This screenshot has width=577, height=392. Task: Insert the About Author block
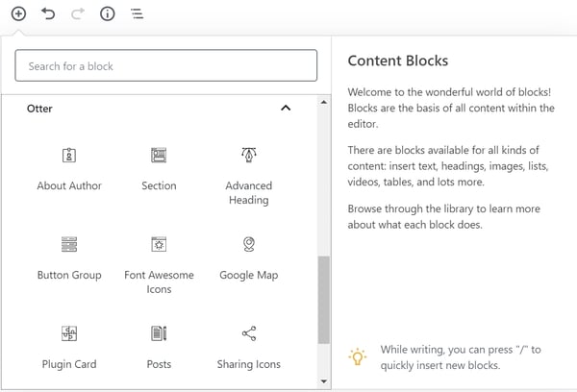pyautogui.click(x=69, y=168)
